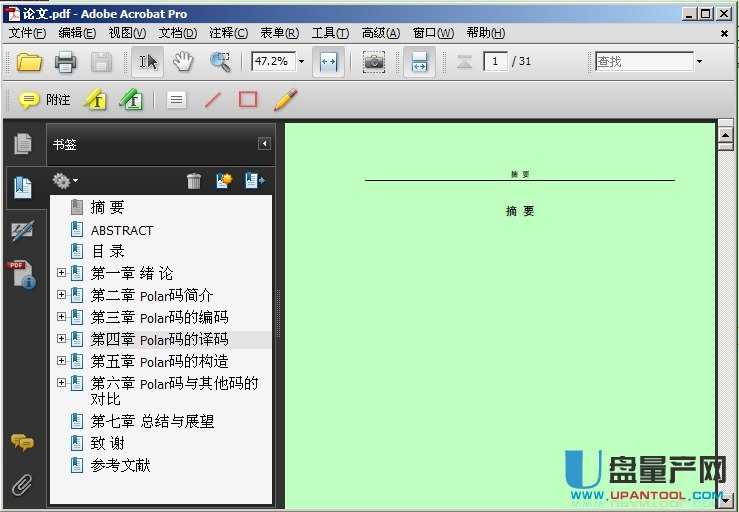Image resolution: width=739 pixels, height=512 pixels.
Task: Toggle the Bookmarks navigation panel button
Action: pos(22,187)
